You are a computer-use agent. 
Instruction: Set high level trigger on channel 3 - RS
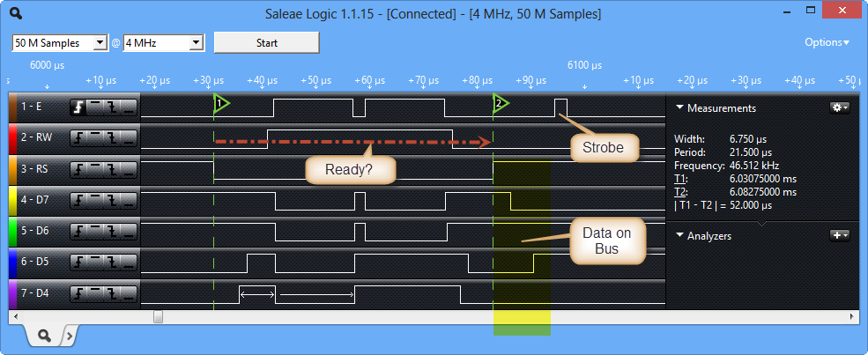point(95,167)
